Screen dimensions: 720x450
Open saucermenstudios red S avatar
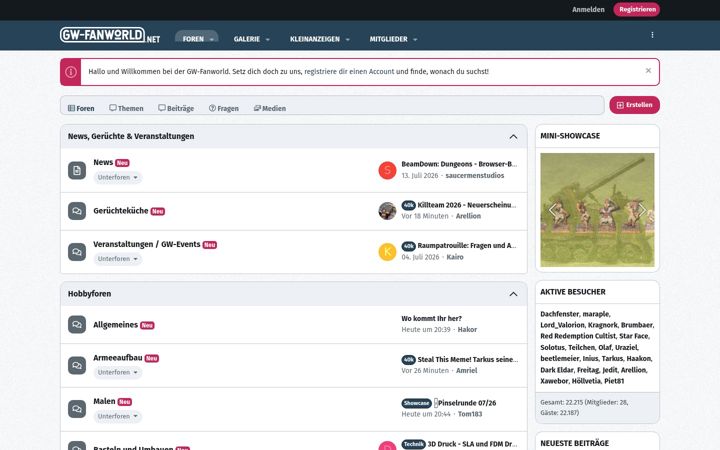pyautogui.click(x=387, y=170)
